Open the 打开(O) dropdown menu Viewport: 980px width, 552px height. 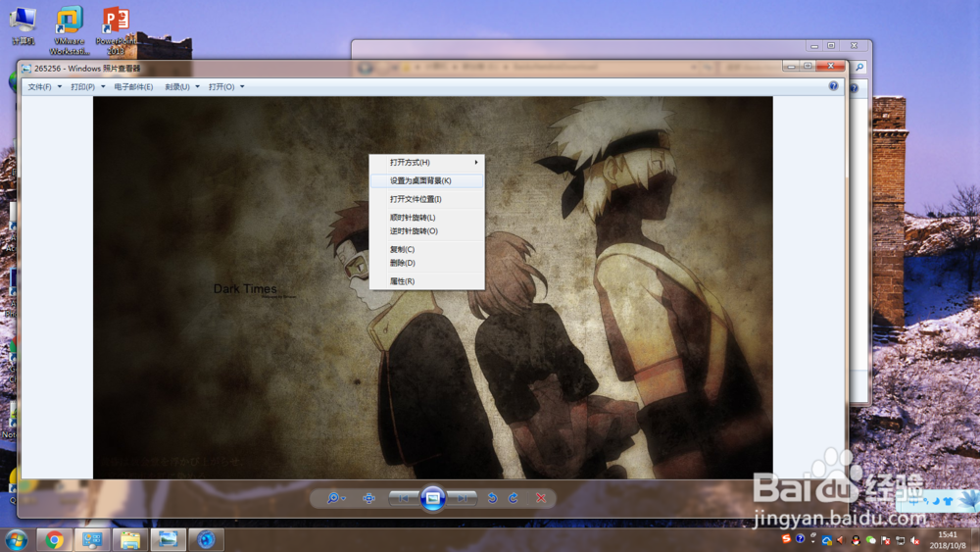[x=226, y=87]
